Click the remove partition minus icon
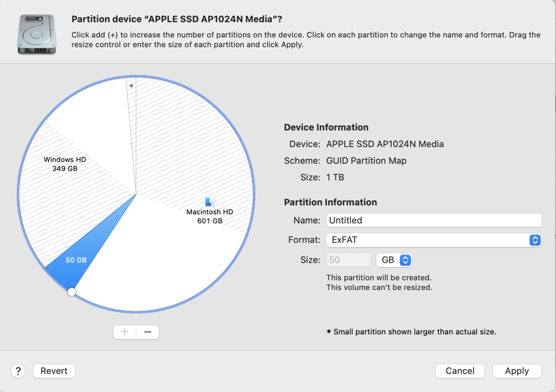This screenshot has width=556, height=392. (147, 332)
